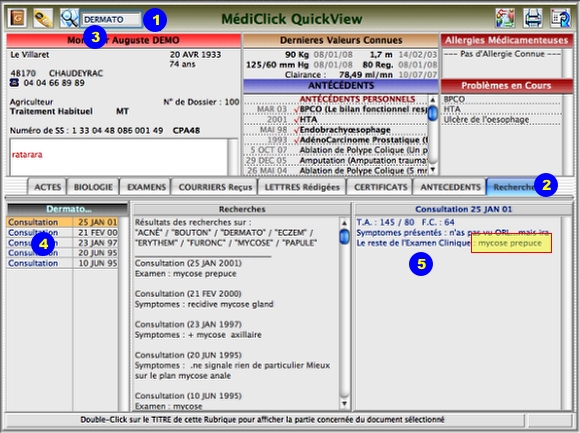The width and height of the screenshot is (580, 433).
Task: Click the Consultation 25 JAN 01 header
Action: 463,209
